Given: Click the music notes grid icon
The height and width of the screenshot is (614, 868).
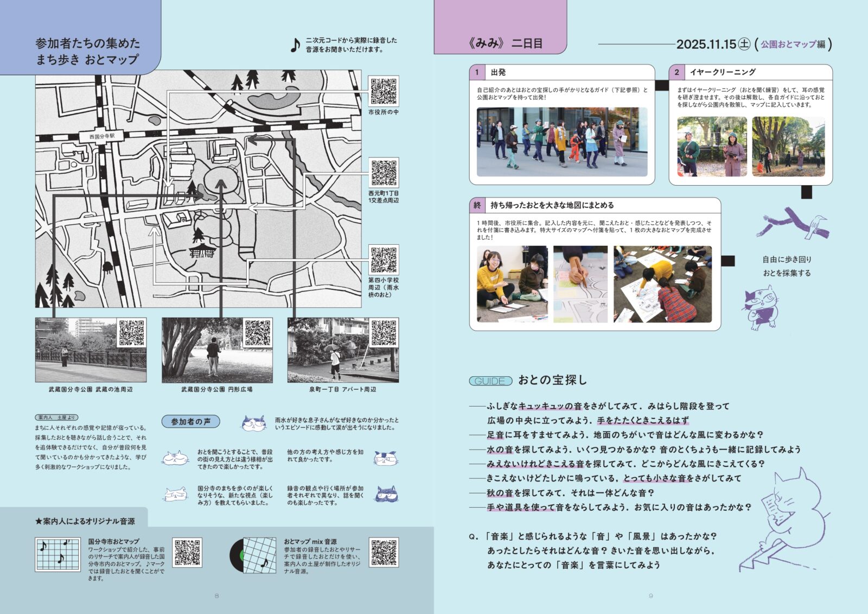Looking at the screenshot, I should [x=58, y=554].
